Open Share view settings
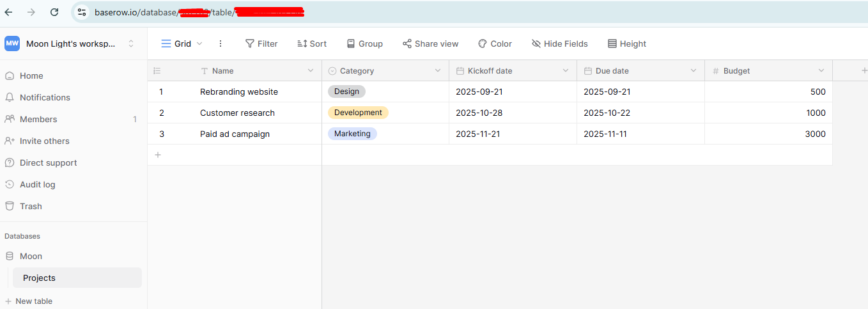The image size is (868, 309). pyautogui.click(x=430, y=44)
